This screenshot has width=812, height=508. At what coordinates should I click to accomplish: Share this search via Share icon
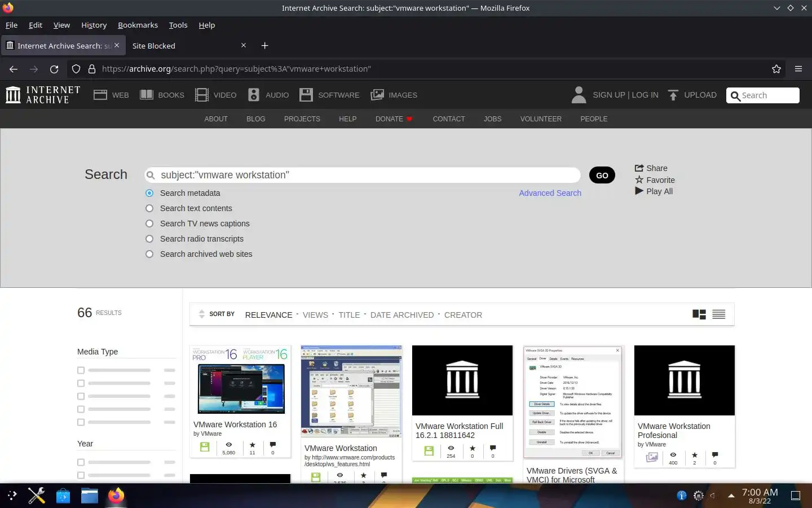[x=639, y=168]
